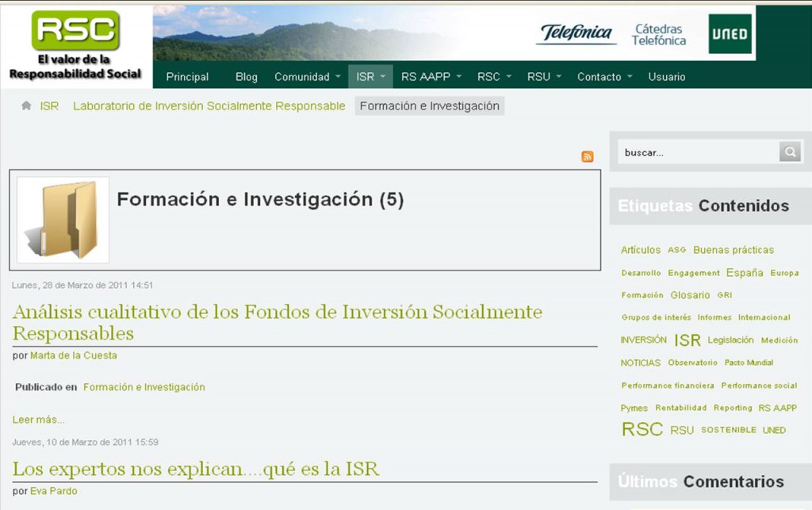Click the UNED logo
The height and width of the screenshot is (510, 812).
tap(730, 34)
